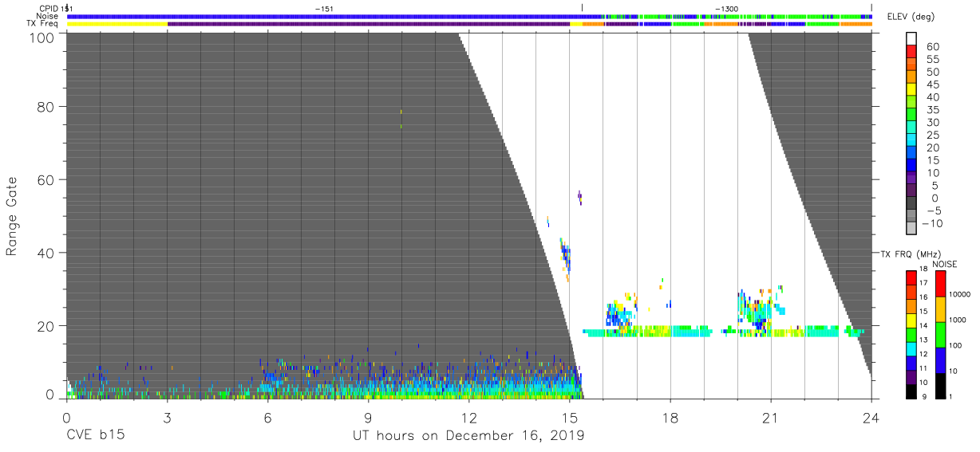Screen dimensions: 980x452
Task: Pick the black bottom swatch in TX FRQ bar
Action: click(911, 390)
